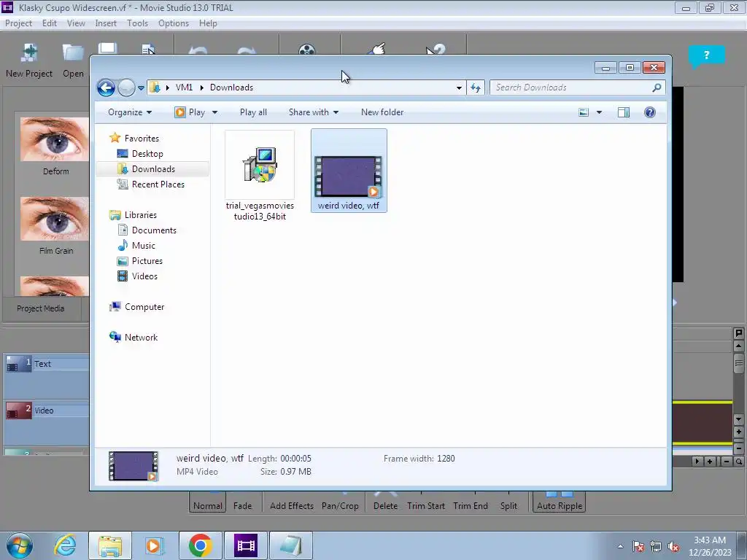Open the recent locations dropdown arrow
747x560 pixels.
(141, 88)
